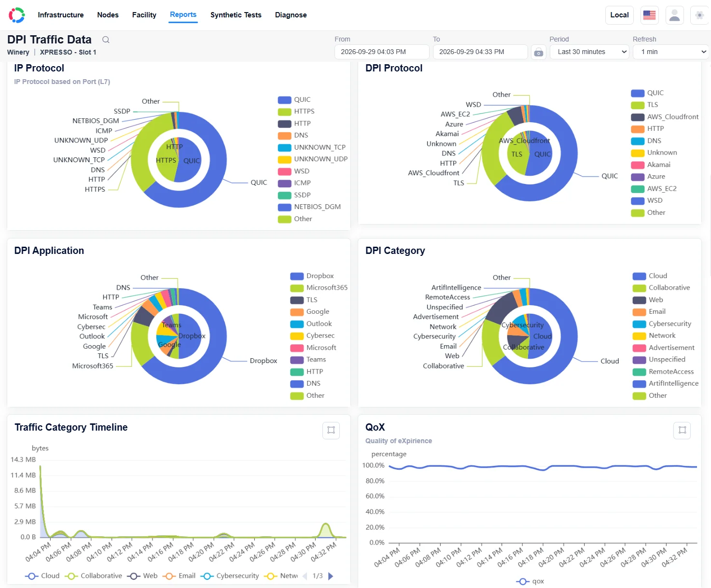Image resolution: width=711 pixels, height=588 pixels.
Task: Toggle ArtifIntelligence in DPI Category legend
Action: (x=666, y=384)
